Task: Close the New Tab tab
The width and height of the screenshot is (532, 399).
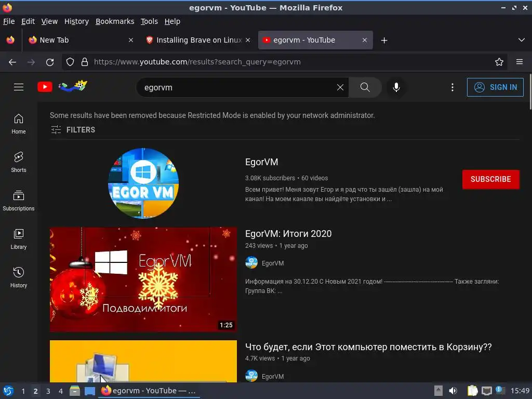Action: pyautogui.click(x=130, y=40)
